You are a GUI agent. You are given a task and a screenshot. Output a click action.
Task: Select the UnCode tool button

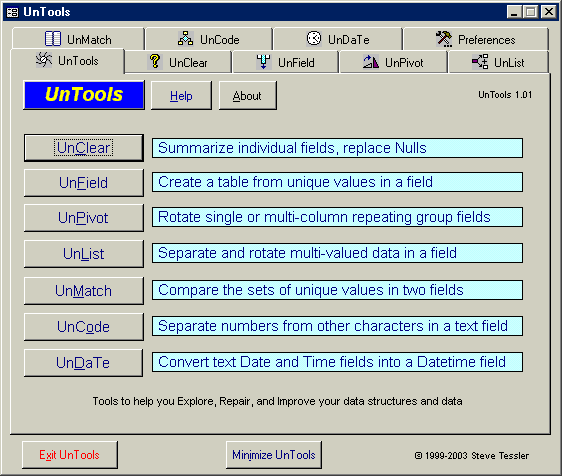pos(84,327)
